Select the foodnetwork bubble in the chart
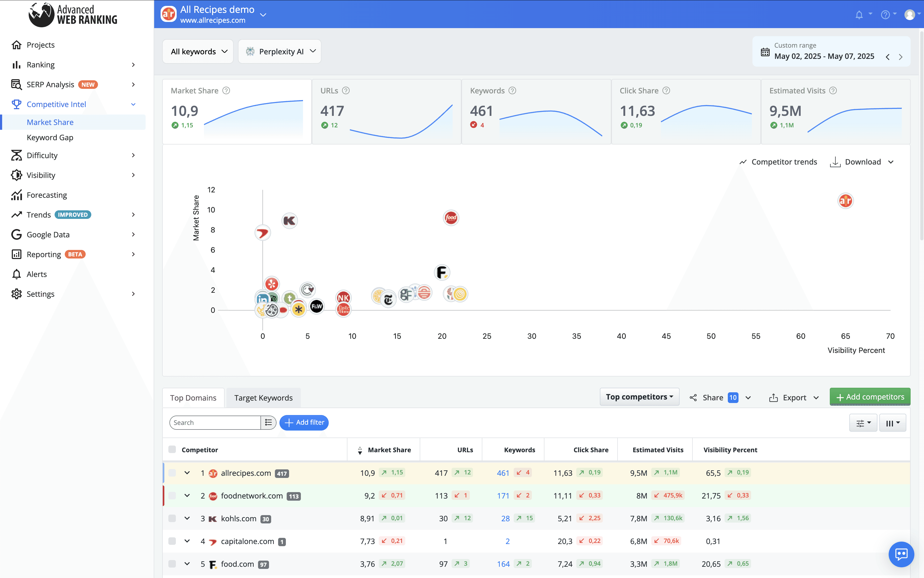The image size is (924, 578). click(x=451, y=218)
